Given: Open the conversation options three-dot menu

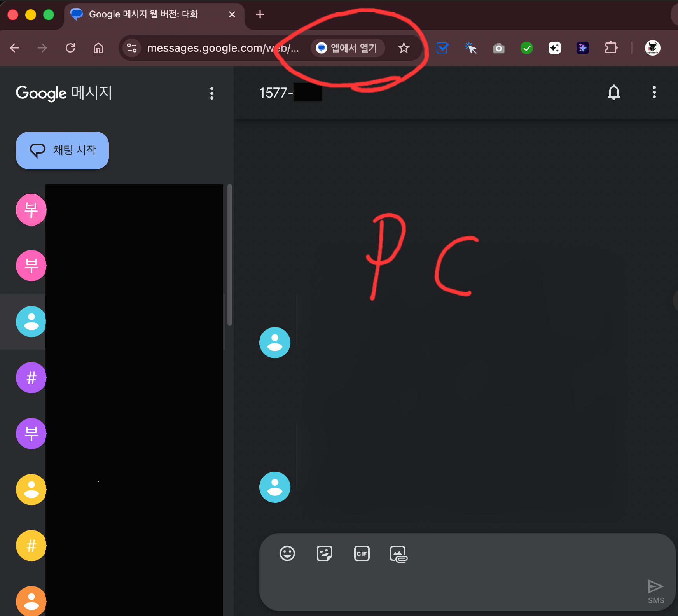Looking at the screenshot, I should click(654, 93).
